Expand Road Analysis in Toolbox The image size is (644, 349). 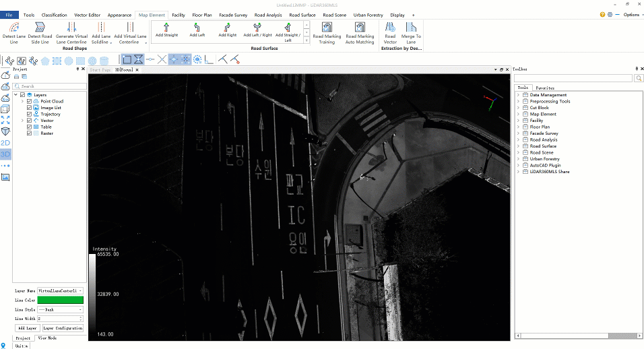pyautogui.click(x=518, y=139)
